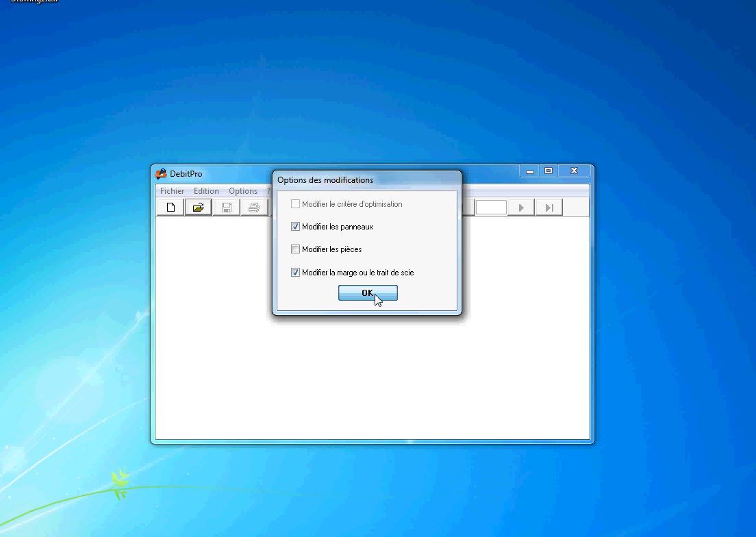Maximize the DebitPro window

(x=549, y=171)
